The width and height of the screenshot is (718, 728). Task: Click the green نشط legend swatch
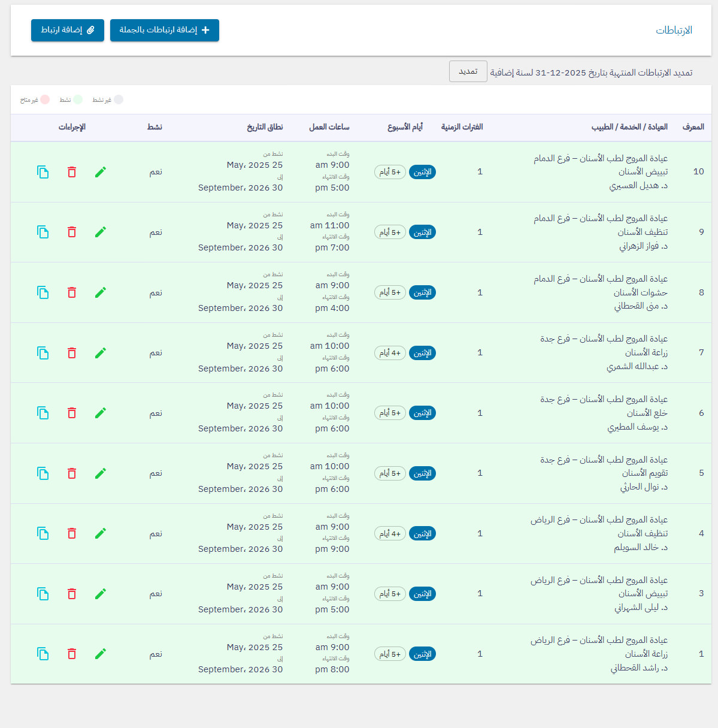click(x=78, y=100)
